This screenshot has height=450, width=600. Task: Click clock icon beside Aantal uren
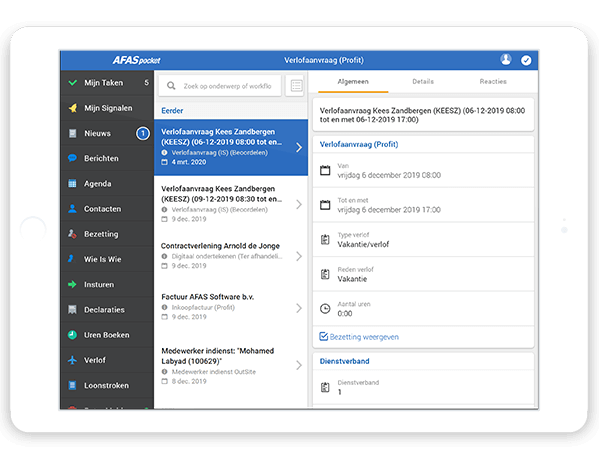point(325,308)
